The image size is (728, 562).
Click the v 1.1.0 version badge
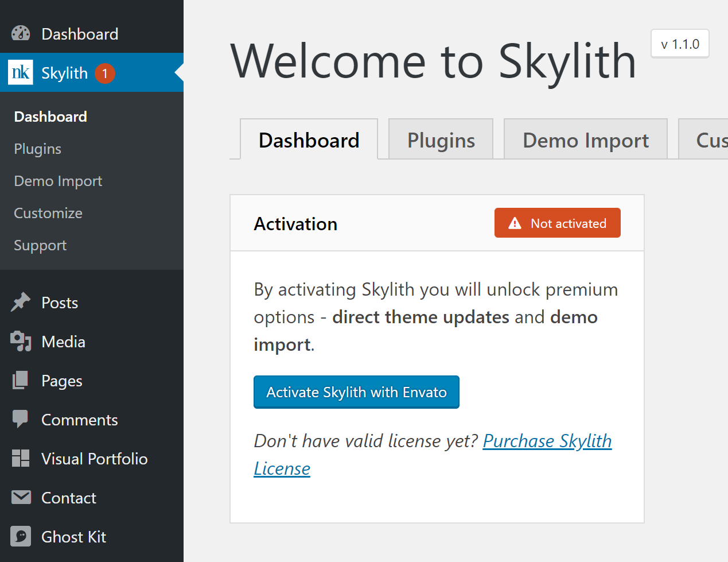[x=680, y=44]
